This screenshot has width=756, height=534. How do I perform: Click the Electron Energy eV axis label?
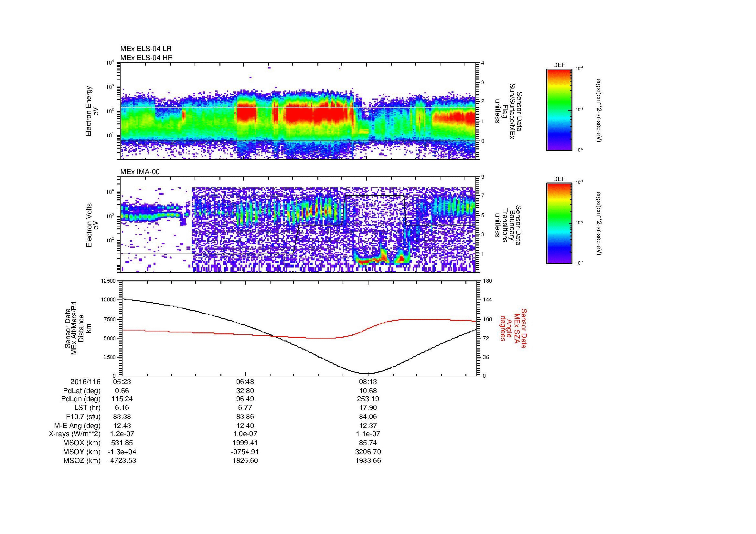tap(92, 111)
